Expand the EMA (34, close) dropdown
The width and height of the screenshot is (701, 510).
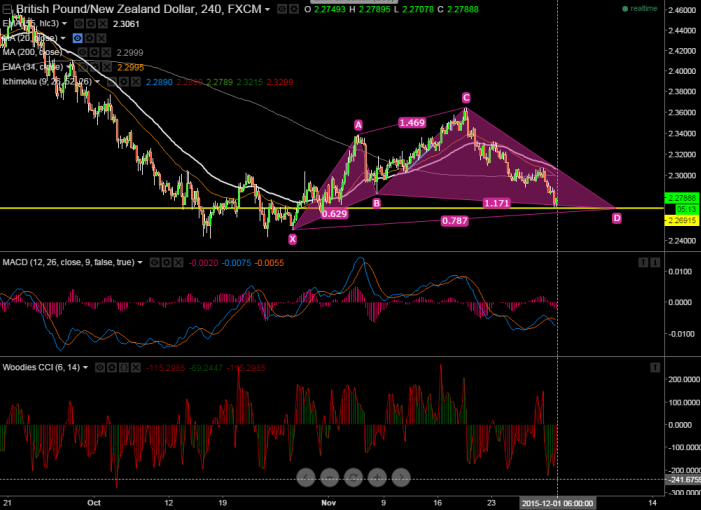(69, 67)
